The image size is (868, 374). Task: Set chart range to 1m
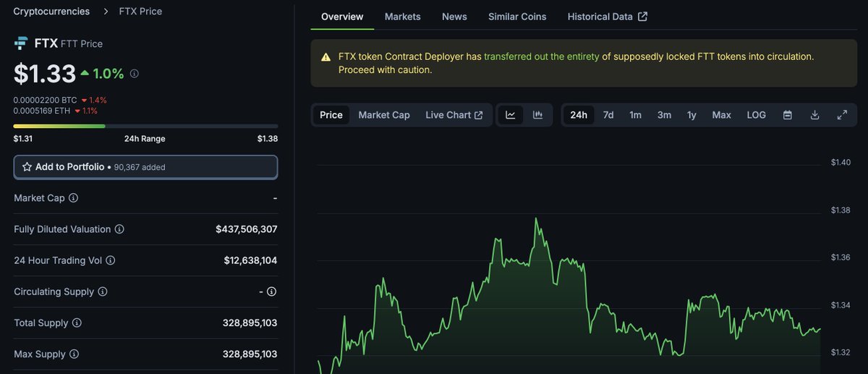[x=635, y=115]
